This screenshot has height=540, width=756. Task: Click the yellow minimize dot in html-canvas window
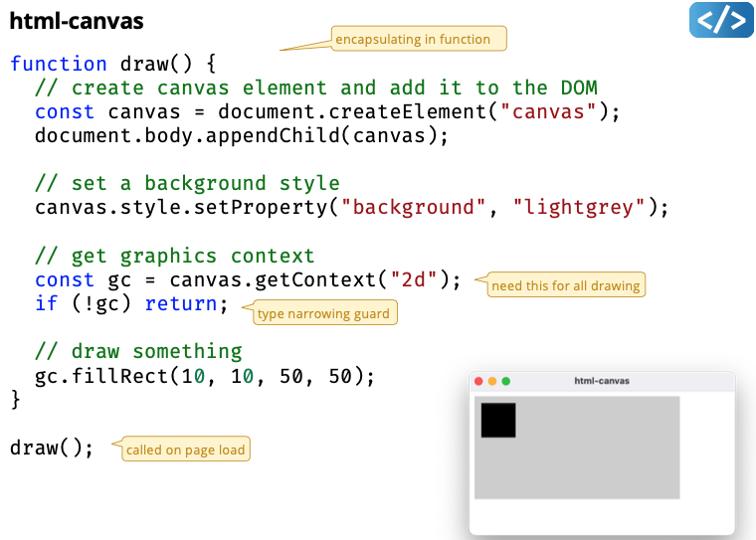click(492, 381)
